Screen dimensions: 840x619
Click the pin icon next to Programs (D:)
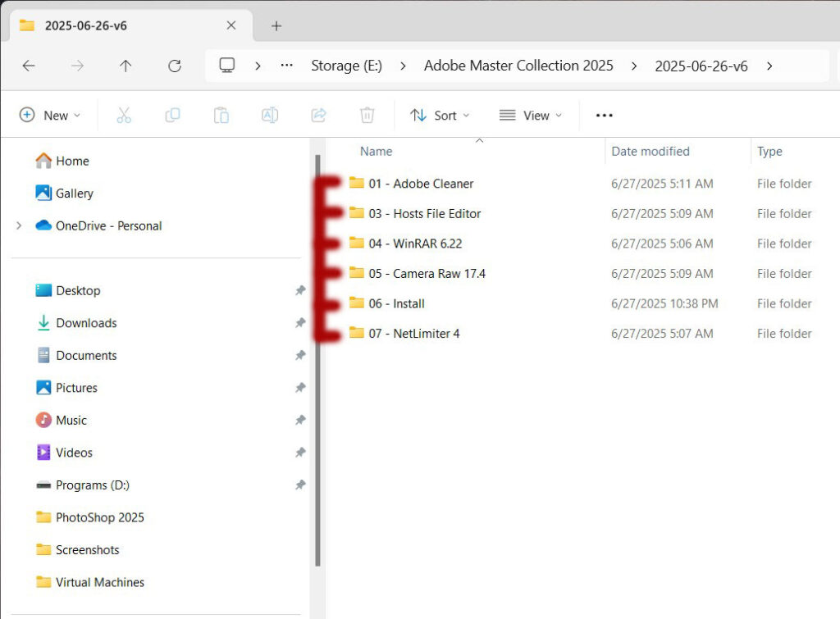300,485
